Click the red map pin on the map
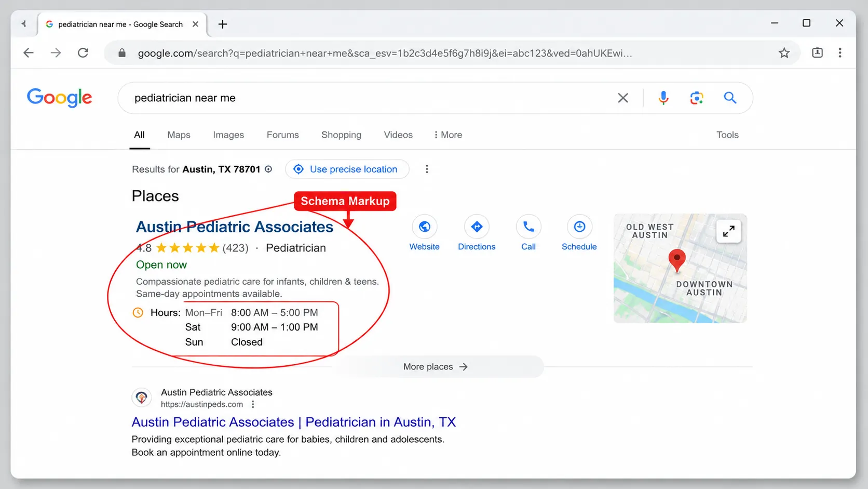Screen dimensions: 868x489 pos(676,260)
